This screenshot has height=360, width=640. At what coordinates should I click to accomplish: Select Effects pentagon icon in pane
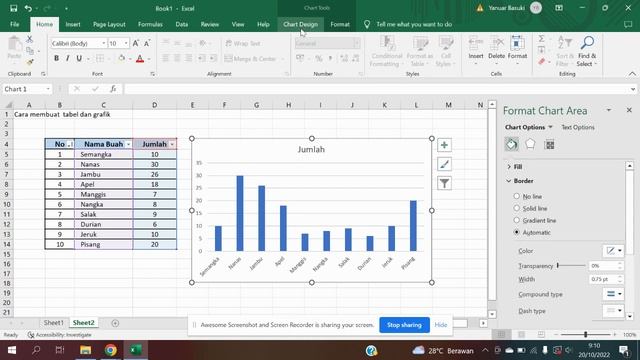[x=530, y=144]
